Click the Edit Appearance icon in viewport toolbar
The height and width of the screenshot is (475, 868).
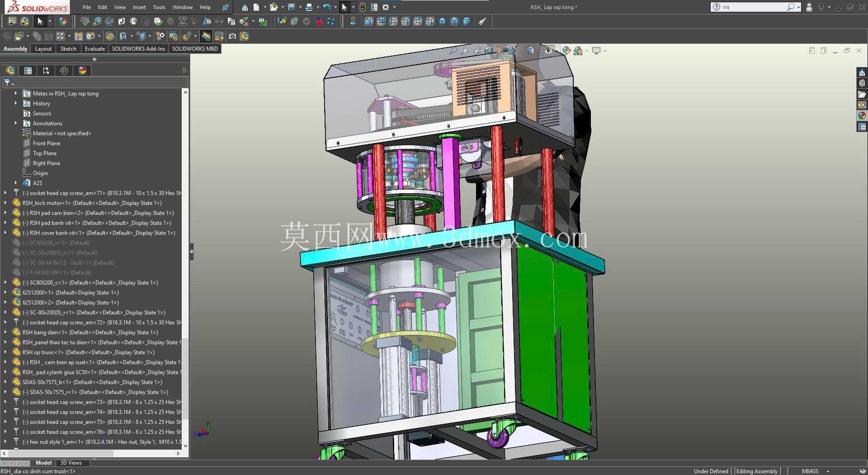[566, 51]
